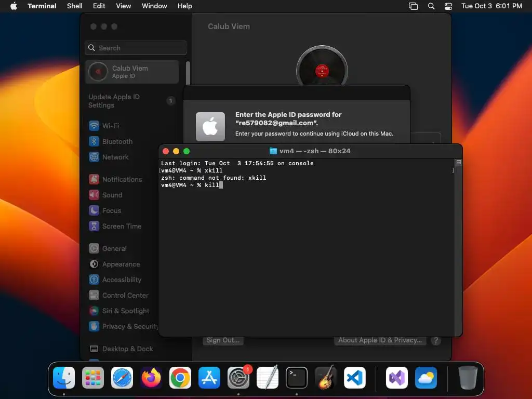This screenshot has width=532, height=399.
Task: Open Control Center in menu bar
Action: pyautogui.click(x=448, y=6)
